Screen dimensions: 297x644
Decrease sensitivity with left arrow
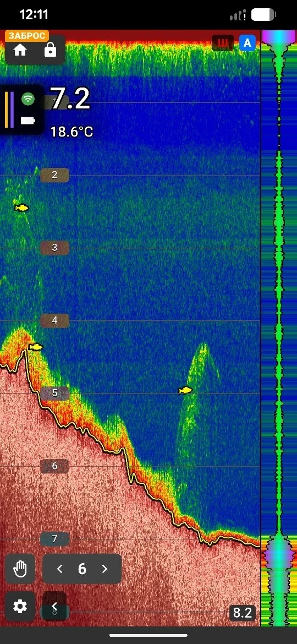tap(60, 569)
